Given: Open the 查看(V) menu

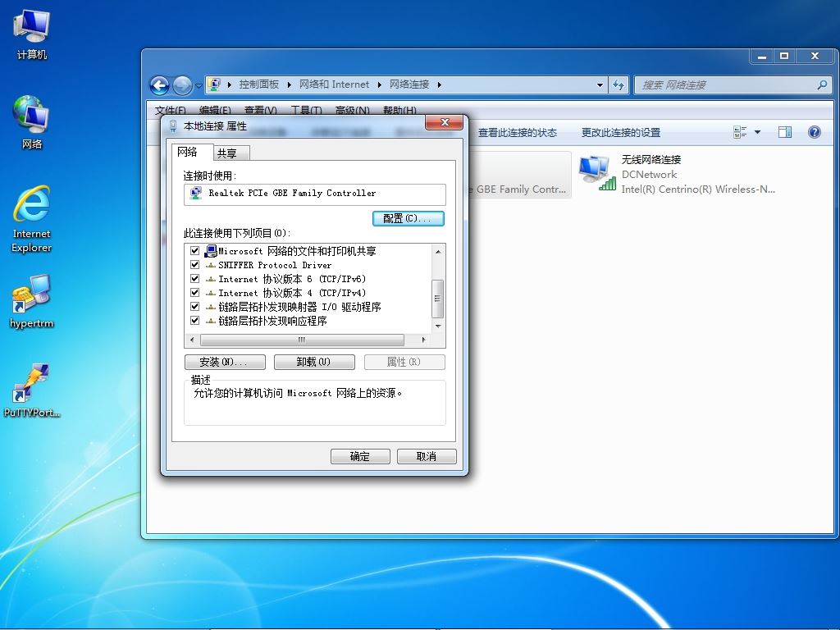Looking at the screenshot, I should pos(260,111).
